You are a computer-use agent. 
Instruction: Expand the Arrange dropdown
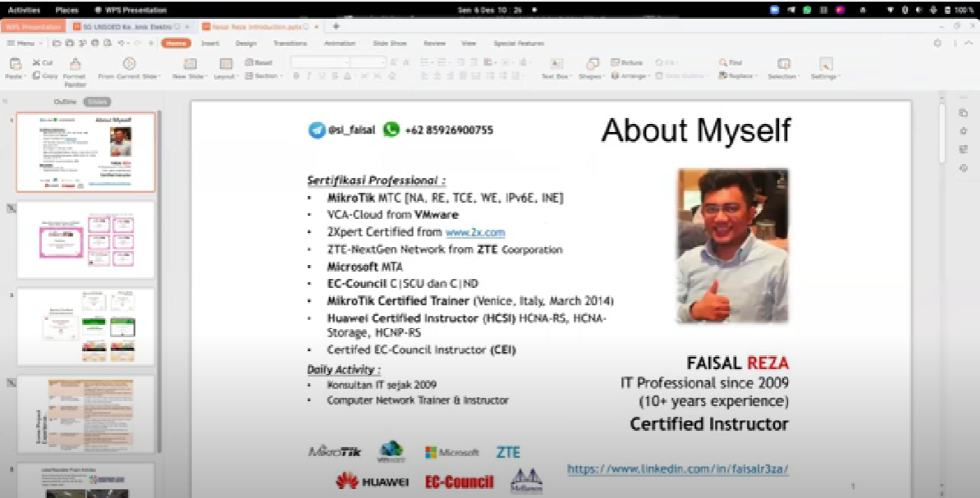tap(630, 75)
